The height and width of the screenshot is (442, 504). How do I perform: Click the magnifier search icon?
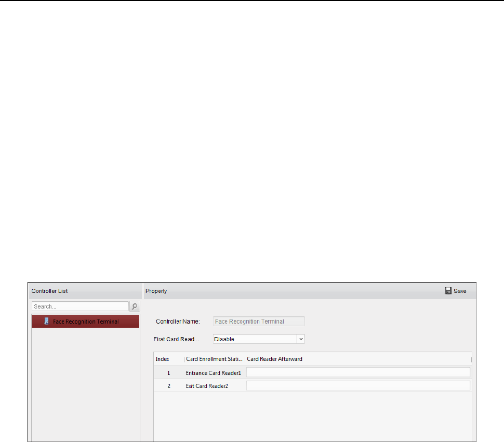(135, 306)
